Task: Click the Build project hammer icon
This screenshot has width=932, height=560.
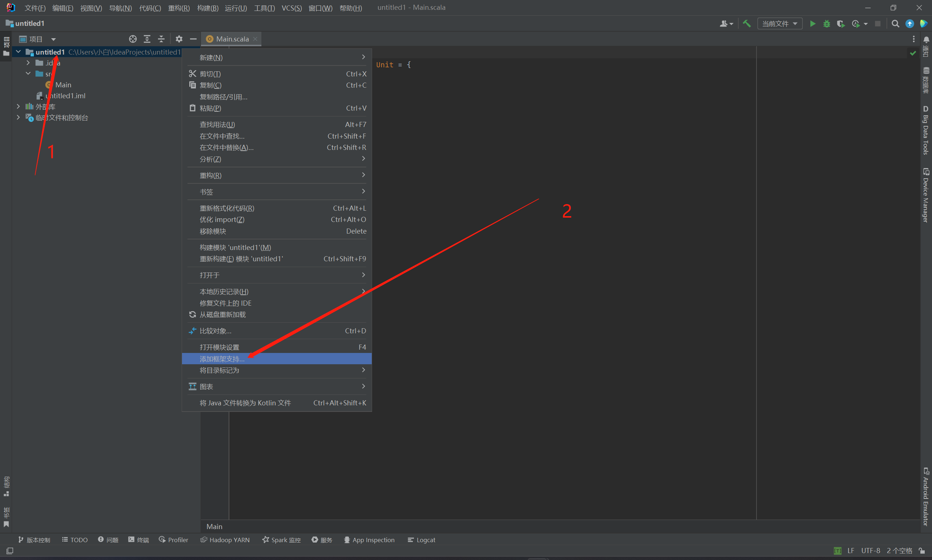Action: click(746, 24)
